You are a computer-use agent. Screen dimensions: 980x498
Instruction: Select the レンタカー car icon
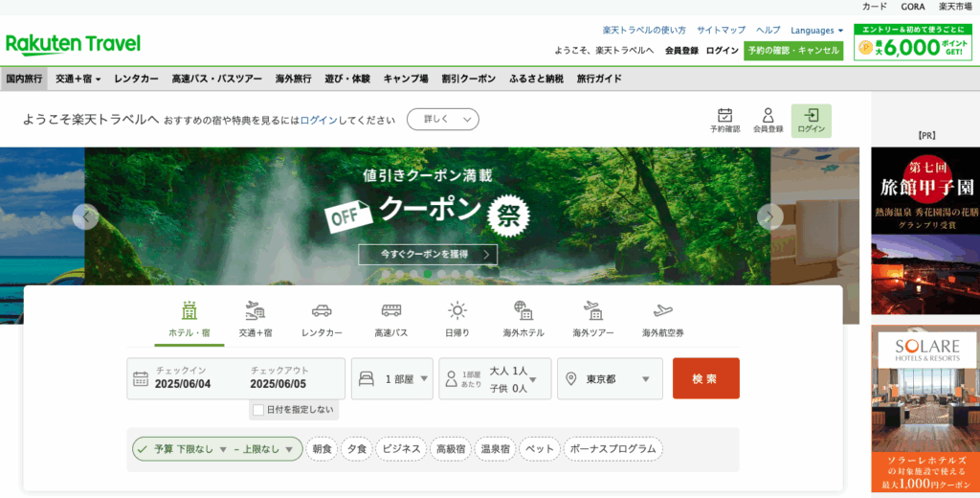[322, 310]
